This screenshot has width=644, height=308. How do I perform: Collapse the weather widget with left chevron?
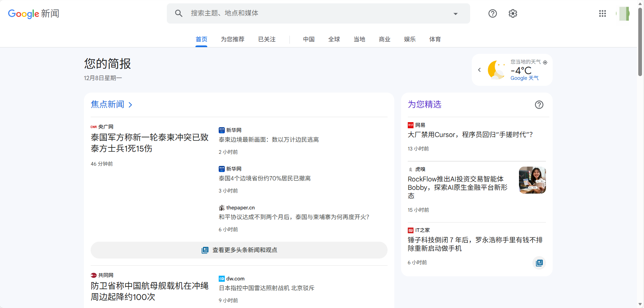pyautogui.click(x=479, y=70)
